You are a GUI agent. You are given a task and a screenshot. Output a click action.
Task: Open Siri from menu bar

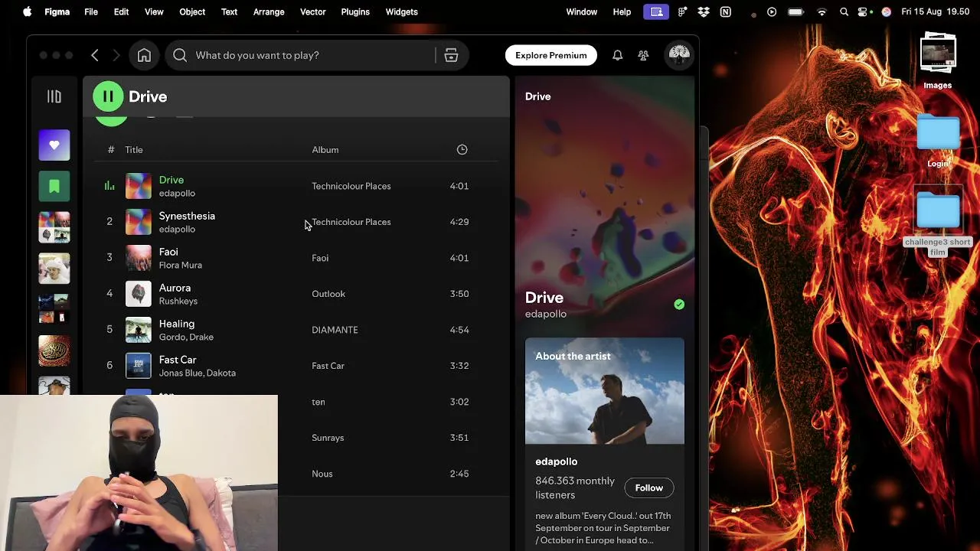[886, 11]
